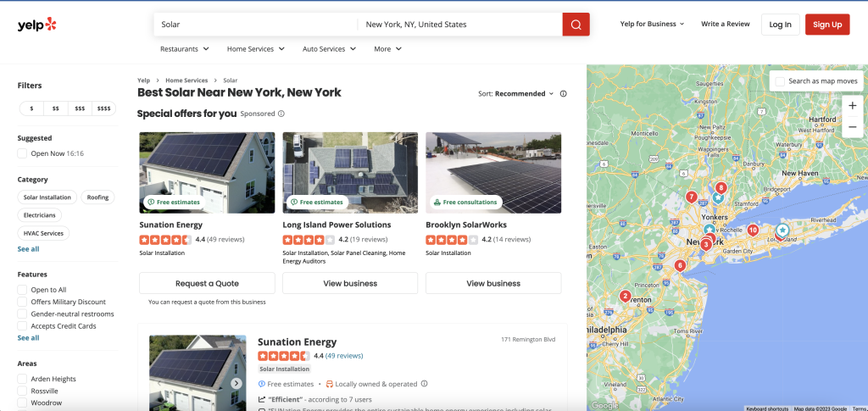View business for Brooklyn SolarWorks

[x=493, y=283]
